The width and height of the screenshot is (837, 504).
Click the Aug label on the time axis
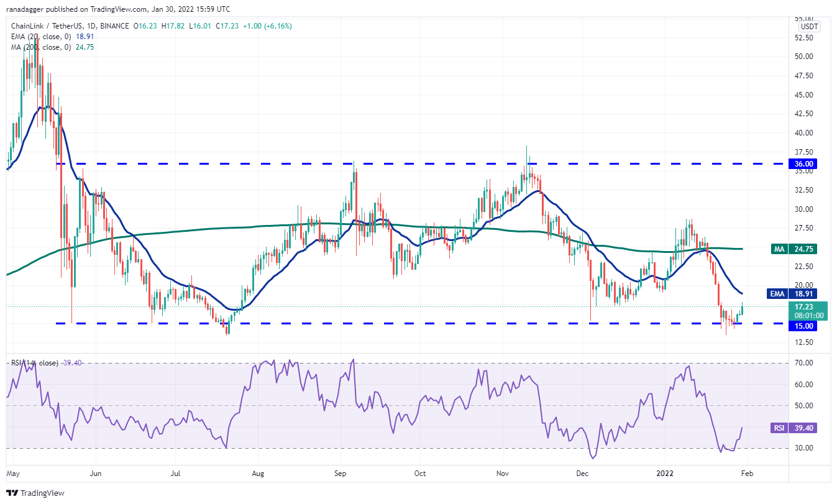(258, 474)
